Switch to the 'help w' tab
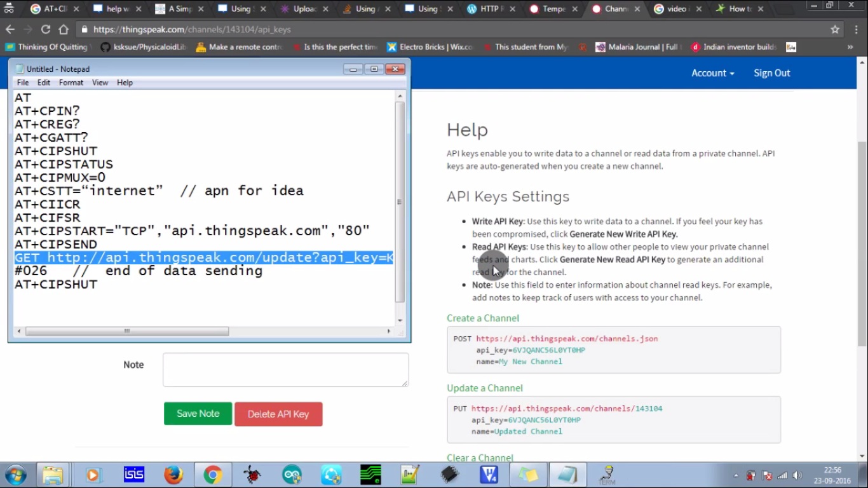Screen dimensions: 868x488 (118, 9)
